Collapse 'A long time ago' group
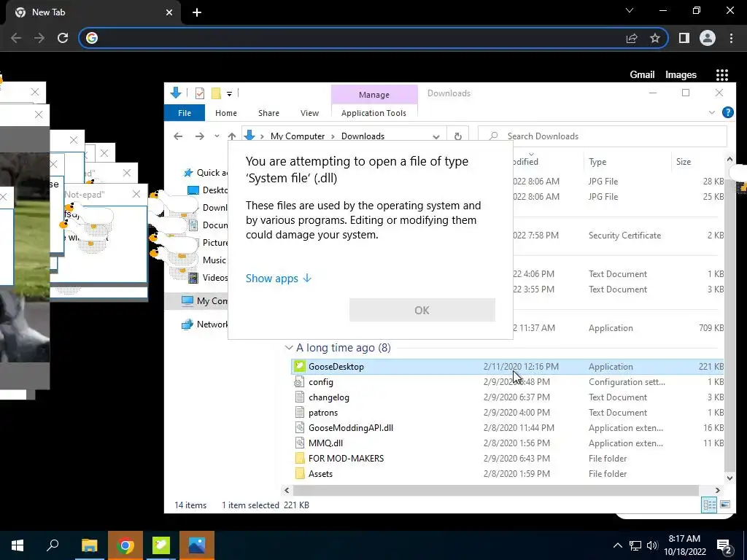Image resolution: width=747 pixels, height=560 pixels. click(289, 348)
